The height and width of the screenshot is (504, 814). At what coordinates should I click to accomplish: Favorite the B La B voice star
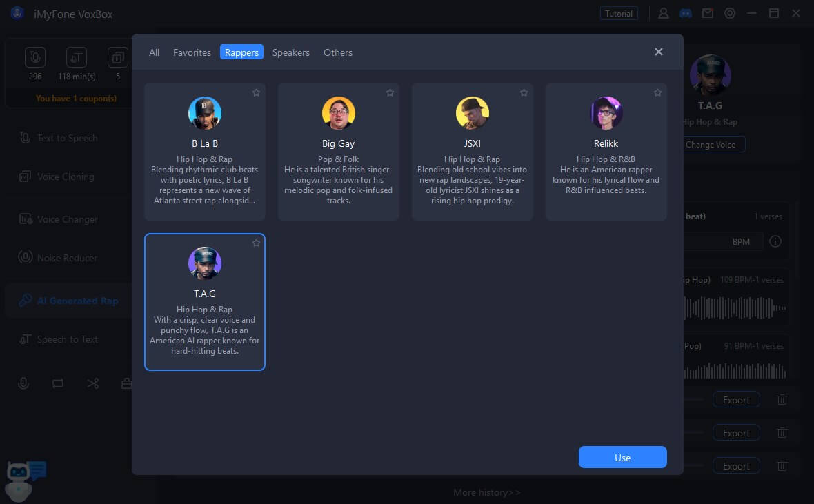[256, 92]
